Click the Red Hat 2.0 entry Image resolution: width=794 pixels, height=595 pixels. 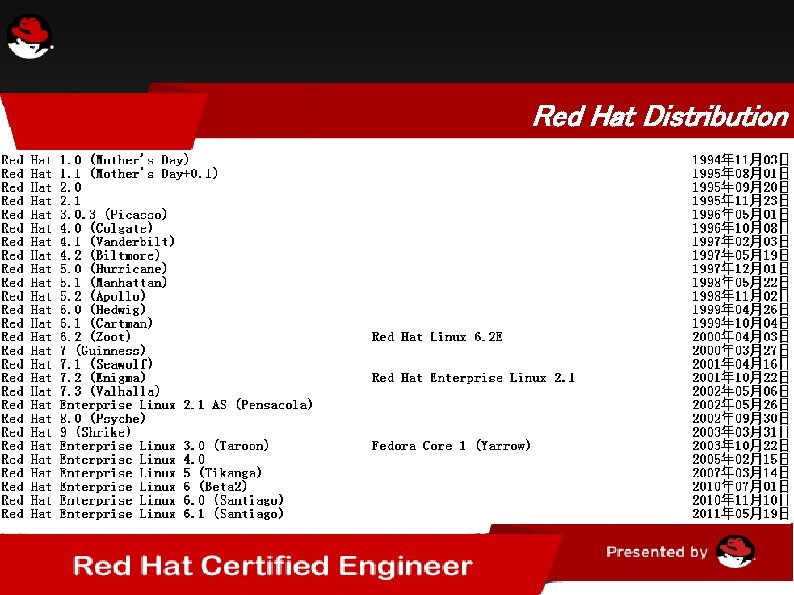click(42, 187)
